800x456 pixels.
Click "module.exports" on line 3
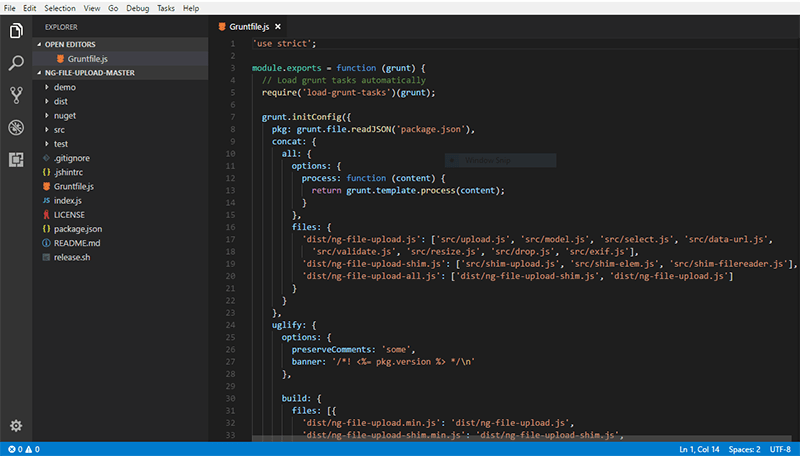[287, 68]
